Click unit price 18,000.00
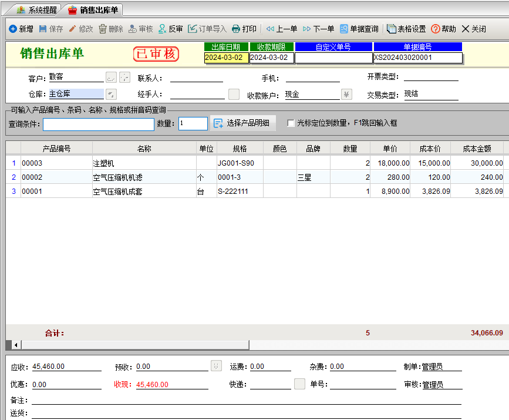 pyautogui.click(x=390, y=163)
